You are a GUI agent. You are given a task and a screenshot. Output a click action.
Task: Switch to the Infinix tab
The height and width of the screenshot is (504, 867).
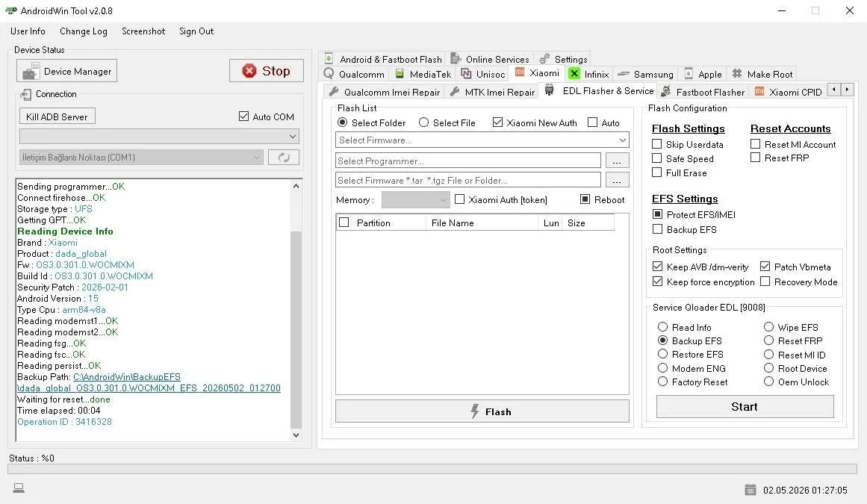click(589, 74)
